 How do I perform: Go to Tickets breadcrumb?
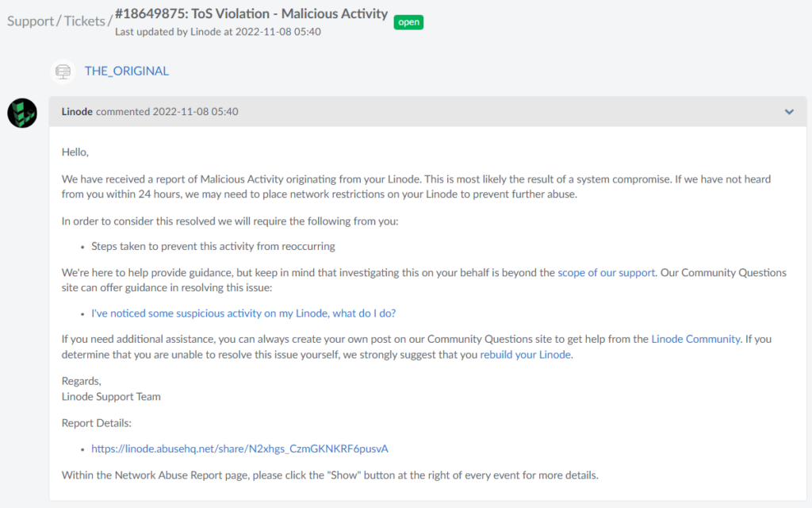(x=84, y=21)
